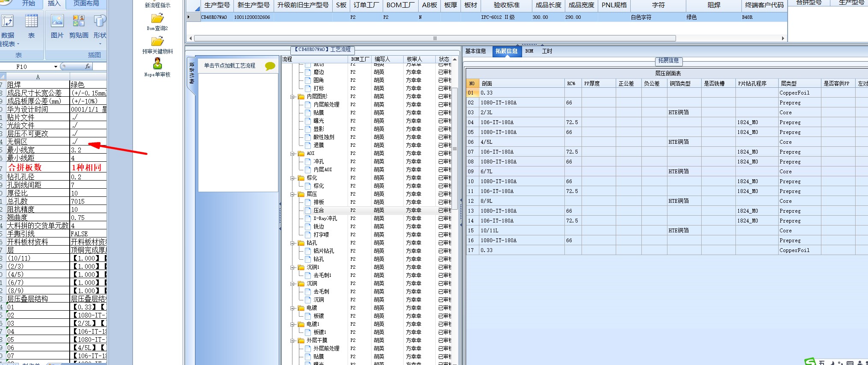868x365 pixels.
Task: Click the yellow speech bubble icon
Action: click(x=270, y=66)
